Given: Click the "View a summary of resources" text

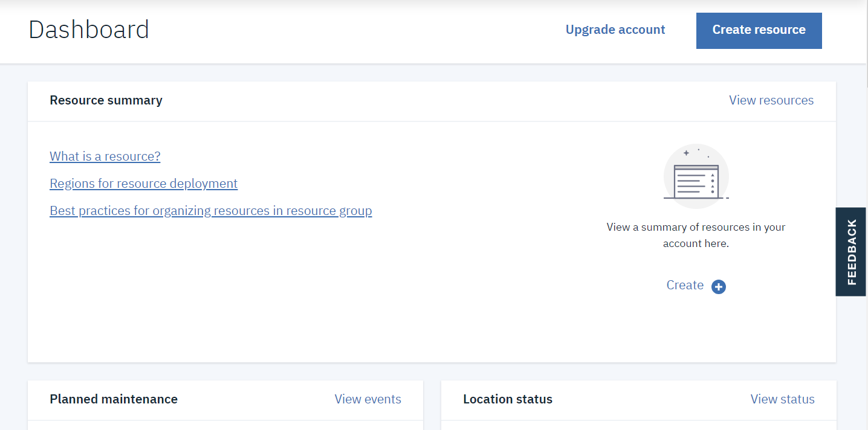Looking at the screenshot, I should pos(696,227).
